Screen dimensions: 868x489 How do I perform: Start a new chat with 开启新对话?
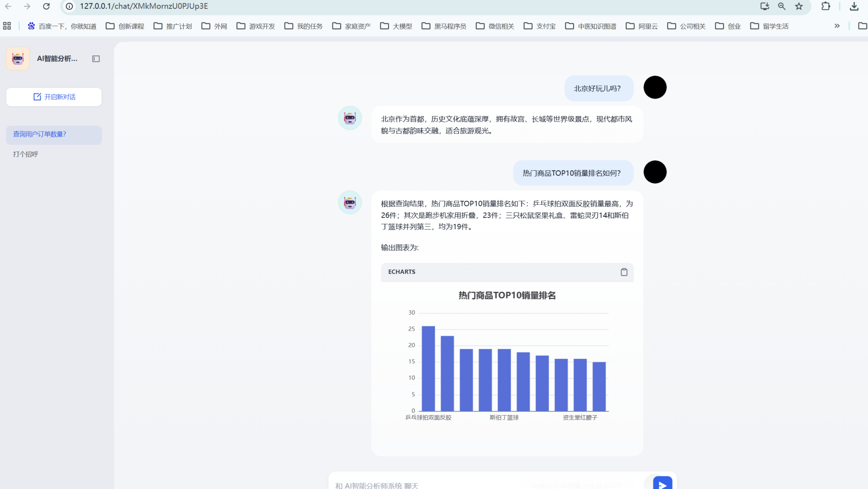click(54, 97)
